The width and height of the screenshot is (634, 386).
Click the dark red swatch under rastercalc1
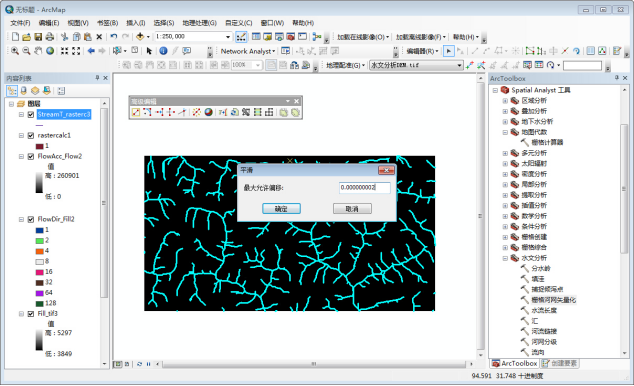[39, 146]
